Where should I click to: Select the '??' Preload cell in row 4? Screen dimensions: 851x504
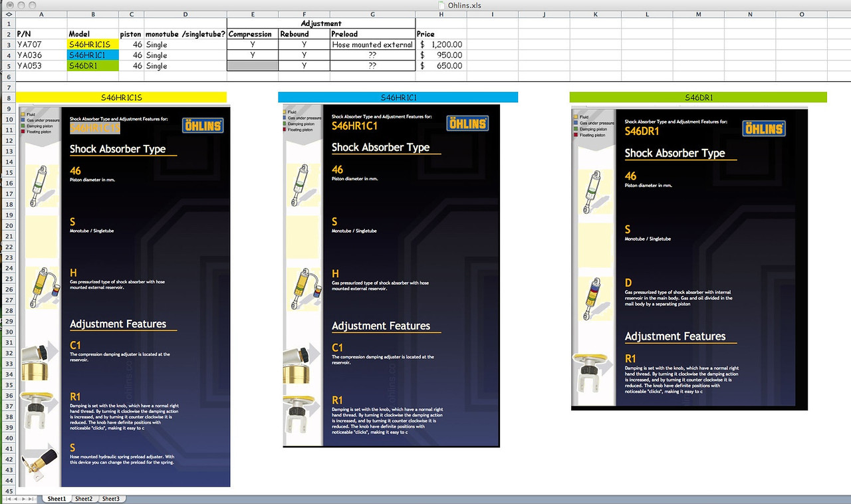tap(372, 55)
